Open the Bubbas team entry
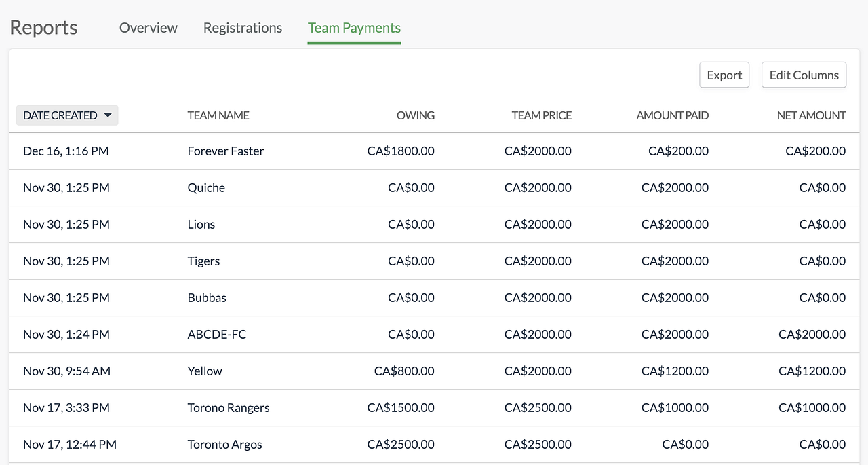The height and width of the screenshot is (465, 868). [x=207, y=298]
